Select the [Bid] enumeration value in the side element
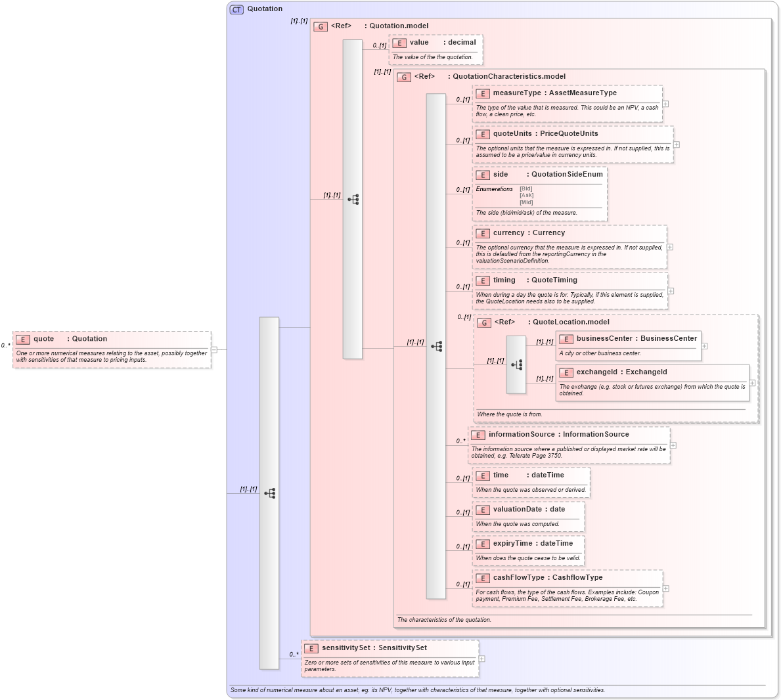781x700 pixels. pos(525,187)
